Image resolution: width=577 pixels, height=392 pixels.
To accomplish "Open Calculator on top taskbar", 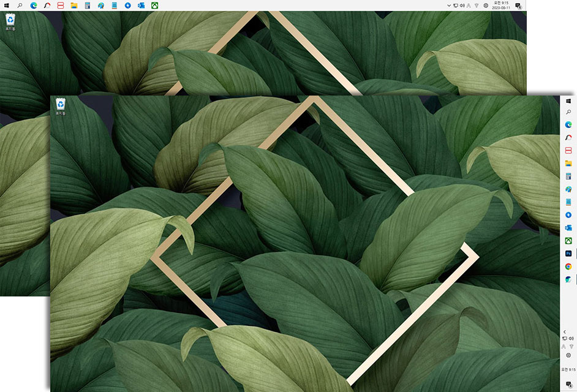I will point(87,6).
